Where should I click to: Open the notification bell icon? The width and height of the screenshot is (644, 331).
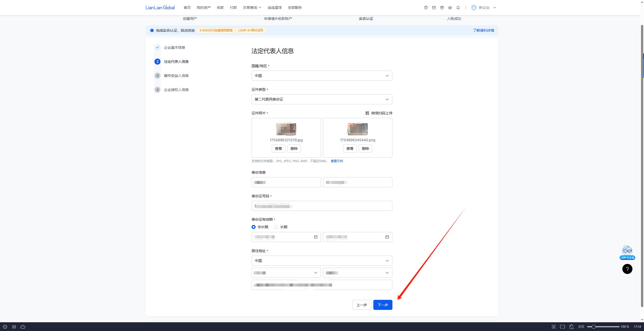[x=458, y=8]
